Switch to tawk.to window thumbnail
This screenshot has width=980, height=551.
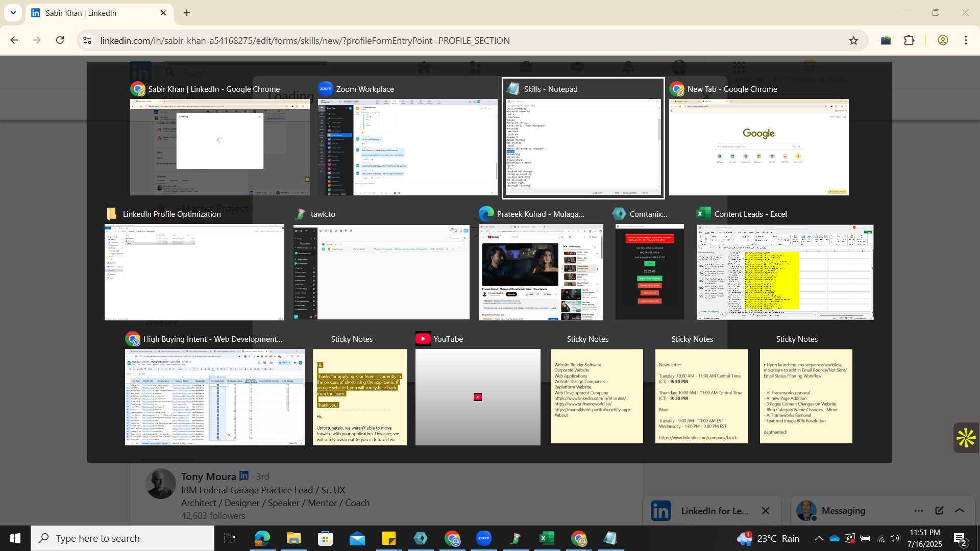tap(381, 272)
